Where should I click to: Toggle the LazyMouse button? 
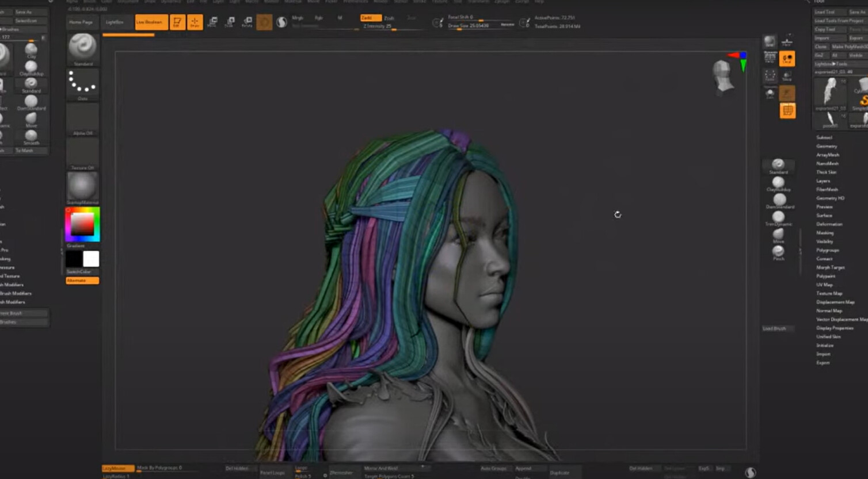pyautogui.click(x=118, y=468)
